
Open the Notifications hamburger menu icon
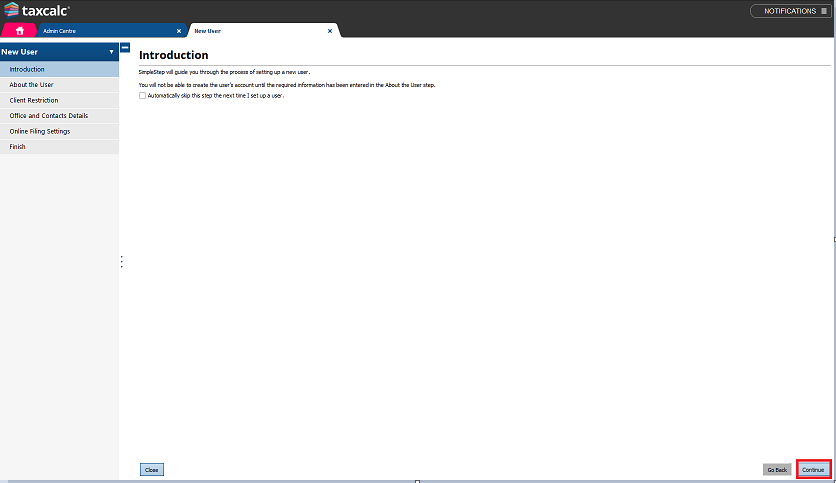point(823,11)
